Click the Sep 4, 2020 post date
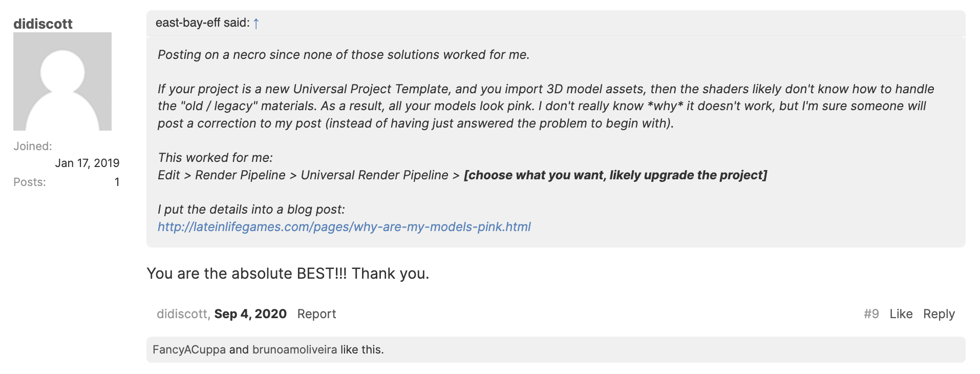 pyautogui.click(x=250, y=314)
